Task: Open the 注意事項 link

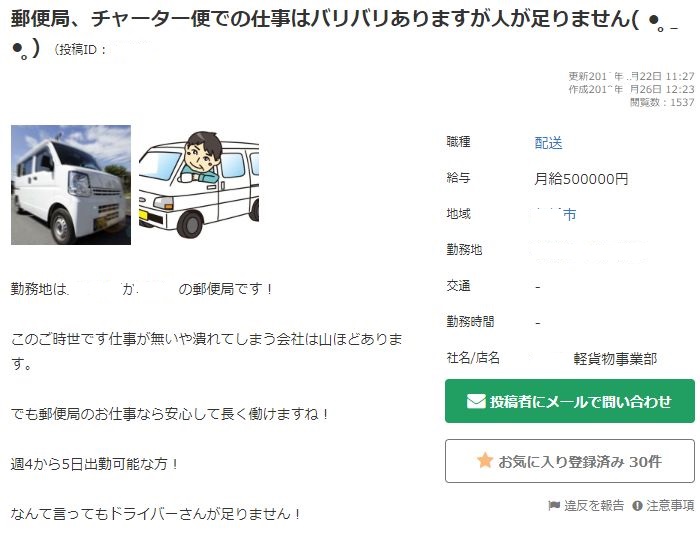Action: click(670, 505)
